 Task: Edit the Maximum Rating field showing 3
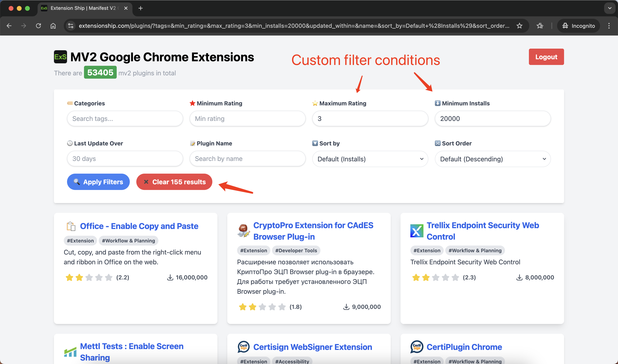(370, 118)
